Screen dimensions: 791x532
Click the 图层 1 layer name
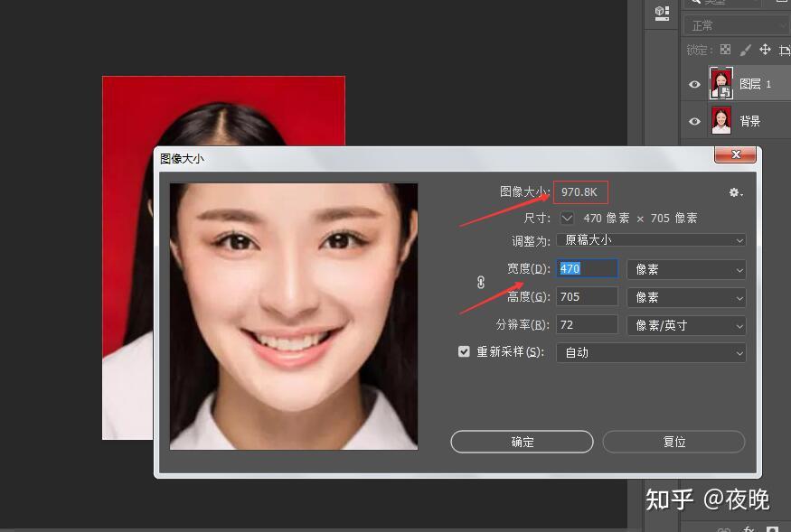click(x=755, y=84)
